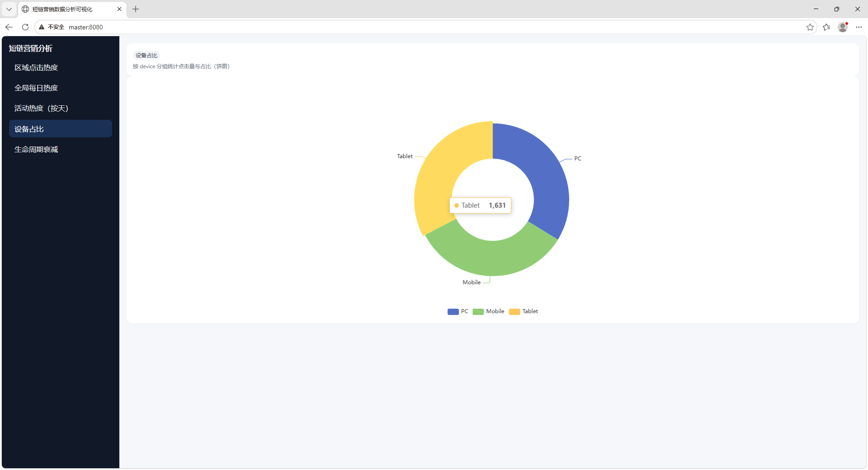Image resolution: width=868 pixels, height=470 pixels.
Task: Open 生命周期衰减 in the sidebar
Action: [x=36, y=150]
